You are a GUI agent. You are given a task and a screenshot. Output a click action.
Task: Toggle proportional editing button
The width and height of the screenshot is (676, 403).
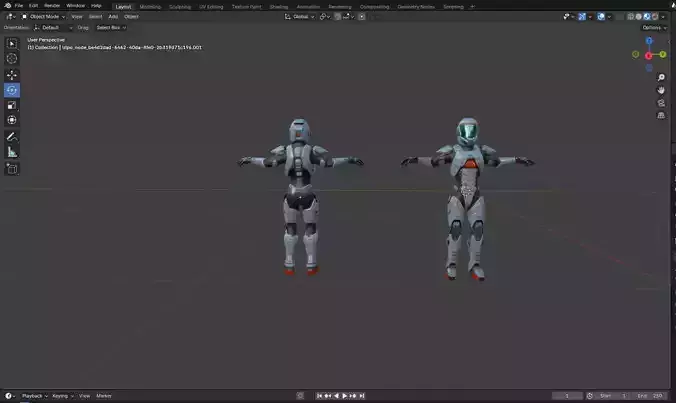tap(362, 17)
